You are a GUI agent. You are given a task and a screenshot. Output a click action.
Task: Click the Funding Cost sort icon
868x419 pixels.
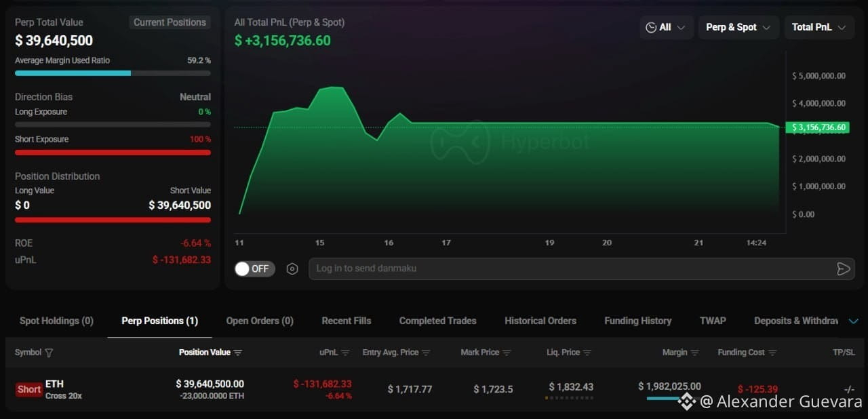(x=772, y=353)
